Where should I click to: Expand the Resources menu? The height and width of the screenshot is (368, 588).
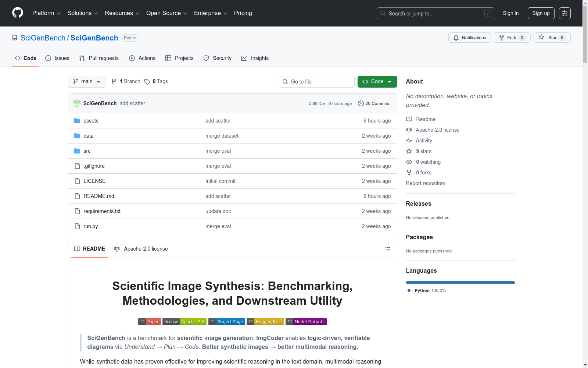[122, 13]
